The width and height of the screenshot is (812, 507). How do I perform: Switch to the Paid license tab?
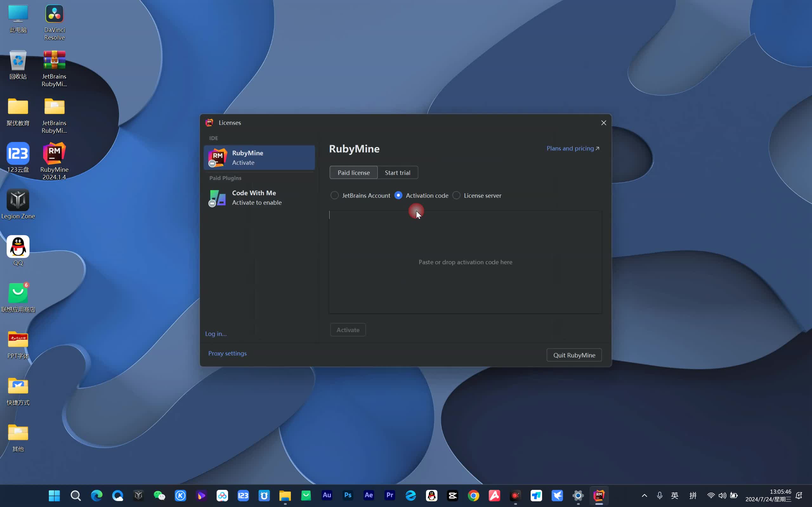tap(353, 173)
